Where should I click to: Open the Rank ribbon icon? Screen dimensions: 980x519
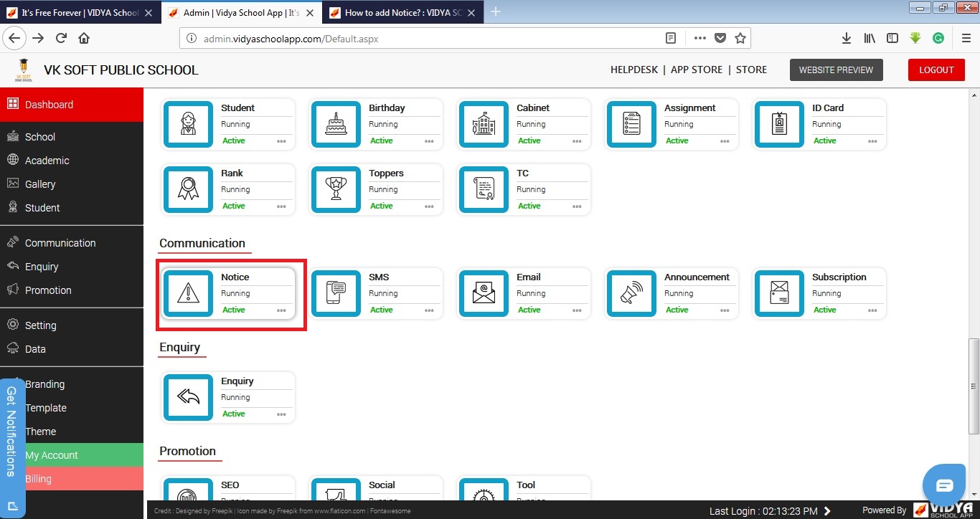(188, 189)
